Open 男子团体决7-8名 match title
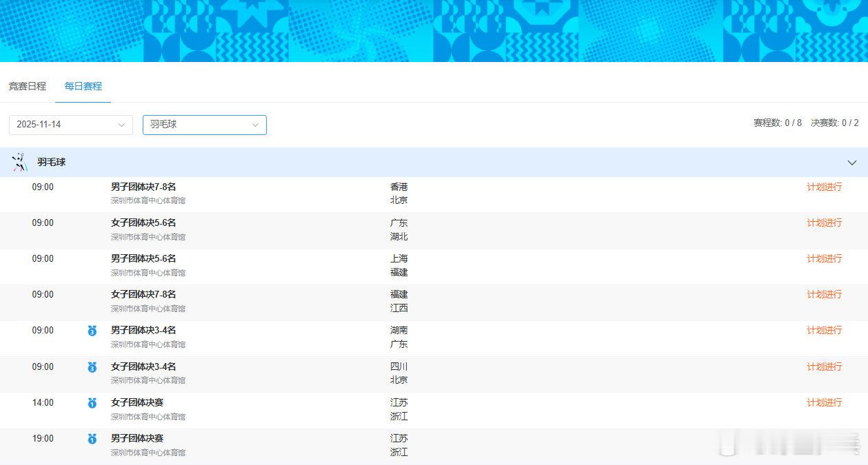 click(143, 187)
